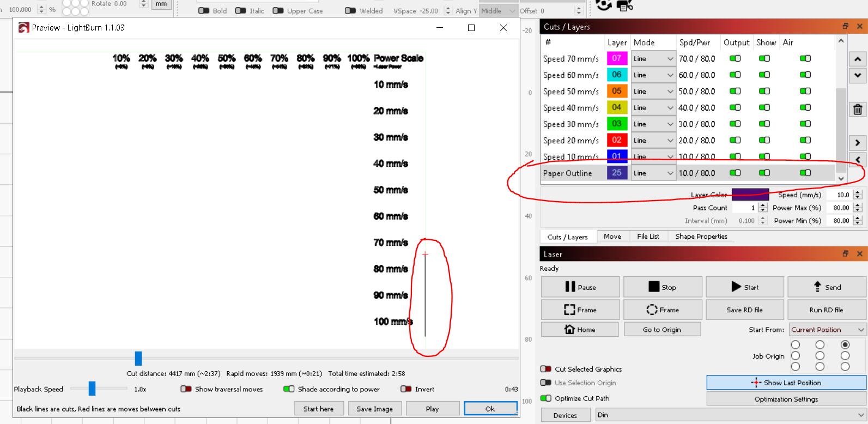Click the square Frame button
The image size is (868, 424).
click(x=580, y=310)
